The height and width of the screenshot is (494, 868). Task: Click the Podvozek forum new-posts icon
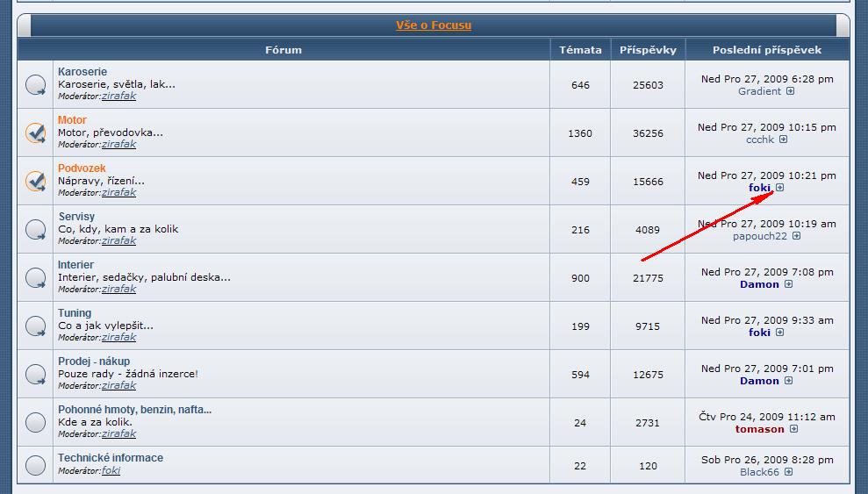pyautogui.click(x=35, y=182)
